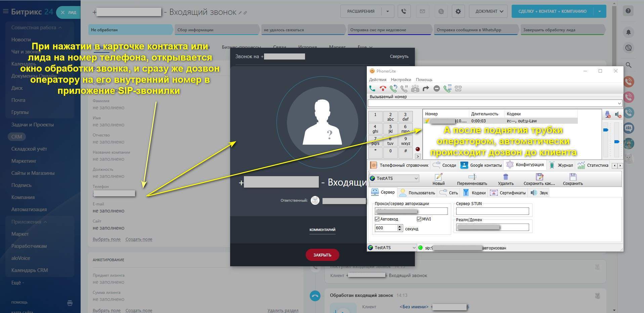Collapse the Совместная работа sidebar section
Image resolution: width=644 pixels, height=313 pixels.
click(x=36, y=28)
